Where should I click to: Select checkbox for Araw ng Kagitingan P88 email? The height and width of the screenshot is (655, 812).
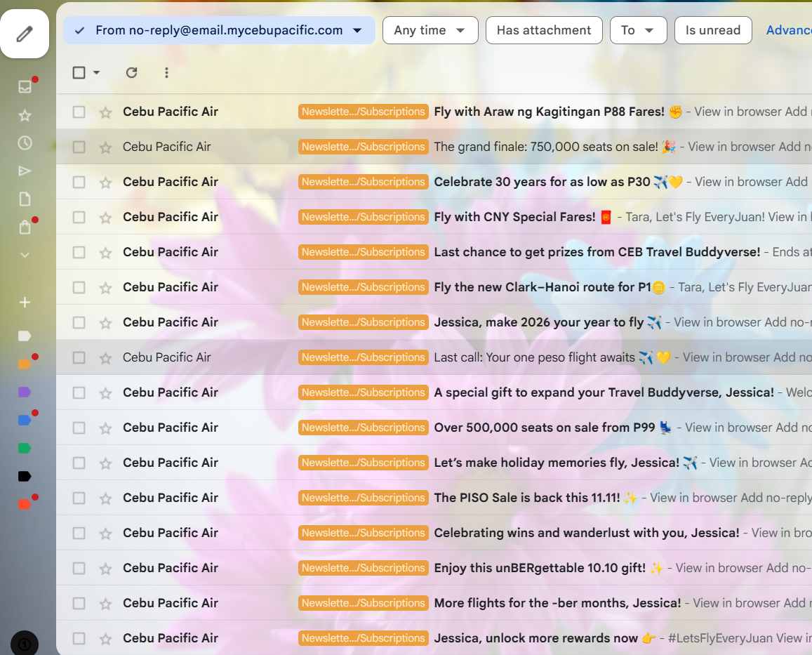click(79, 112)
